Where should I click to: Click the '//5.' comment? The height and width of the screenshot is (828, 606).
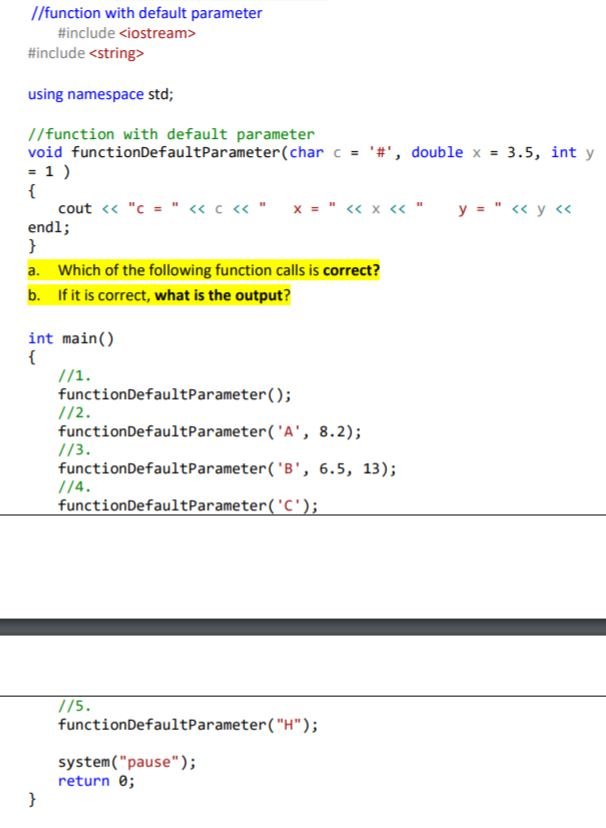pos(74,706)
